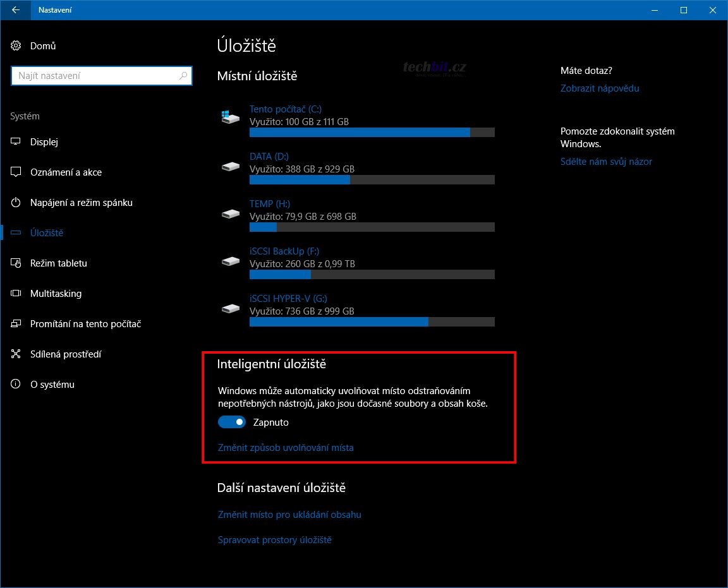The height and width of the screenshot is (588, 728).
Task: Click the TEMP (H:) usage bar
Action: tap(372, 227)
